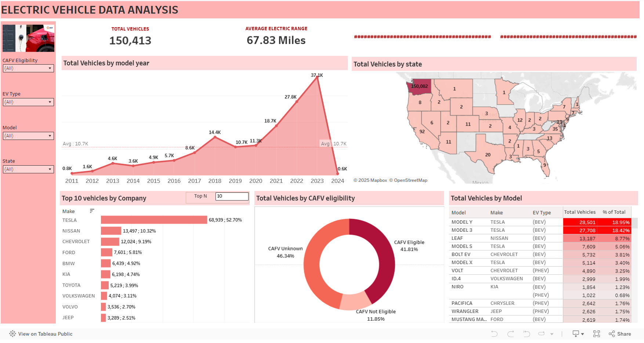Click the EV Type column header in table
Screen dimensions: 644x343
click(x=542, y=213)
